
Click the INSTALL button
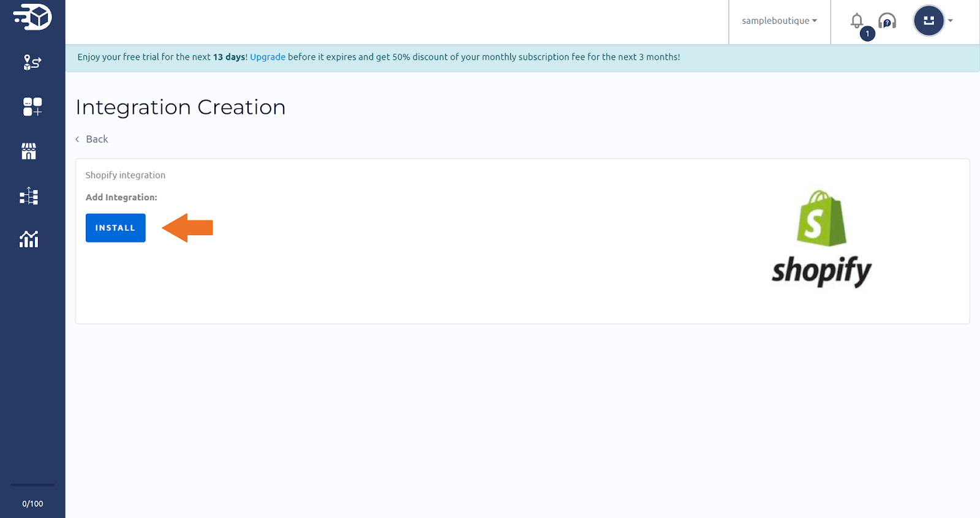click(116, 228)
